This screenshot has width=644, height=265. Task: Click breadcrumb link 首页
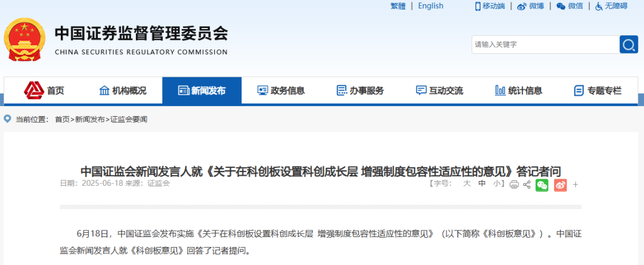click(x=63, y=119)
